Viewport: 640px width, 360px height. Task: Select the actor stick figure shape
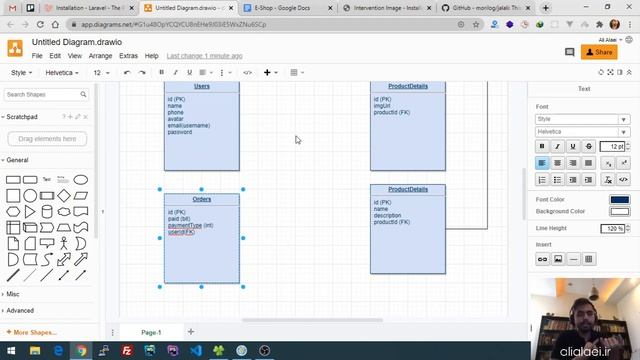pos(64,243)
